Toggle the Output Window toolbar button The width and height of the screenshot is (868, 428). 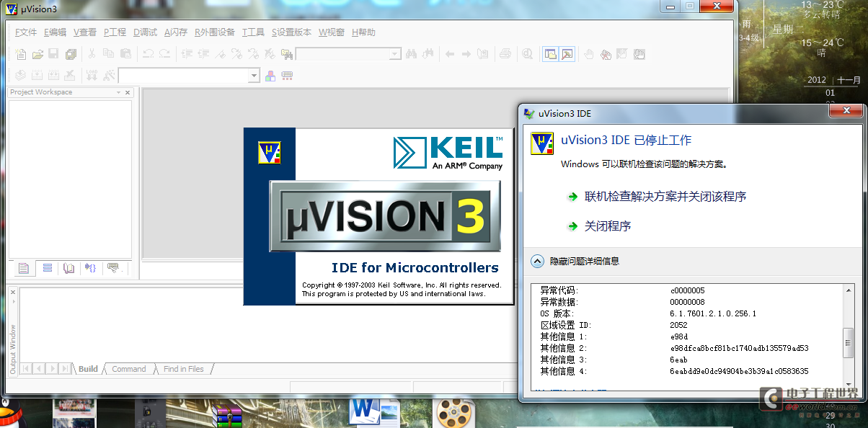(567, 54)
